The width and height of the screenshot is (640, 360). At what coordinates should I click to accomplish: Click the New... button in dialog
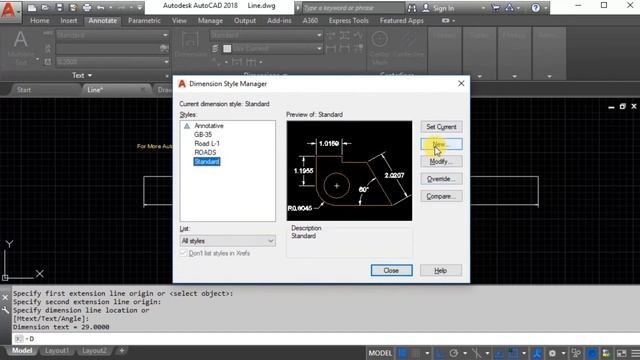441,144
